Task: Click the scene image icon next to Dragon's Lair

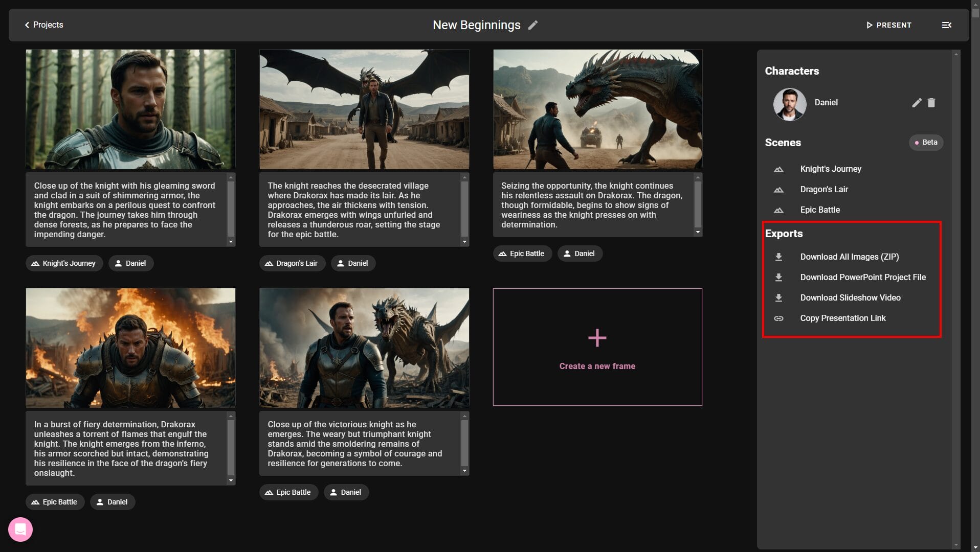Action: click(x=779, y=189)
